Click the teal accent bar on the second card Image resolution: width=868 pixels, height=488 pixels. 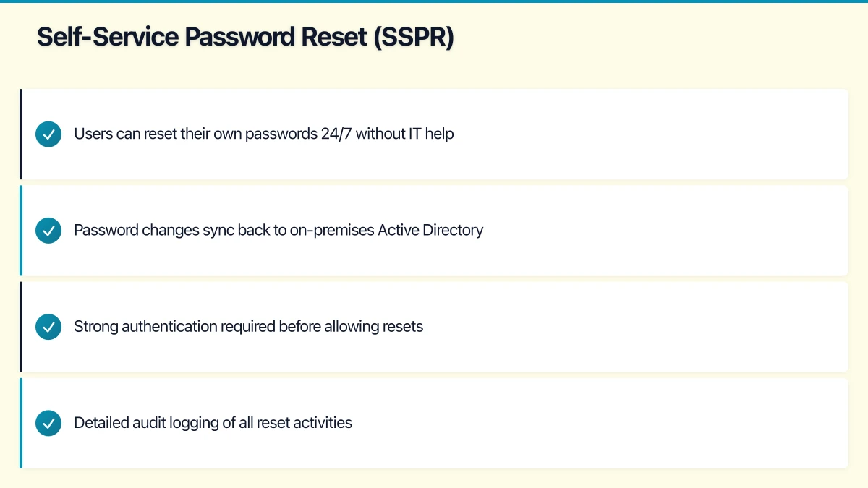21,231
